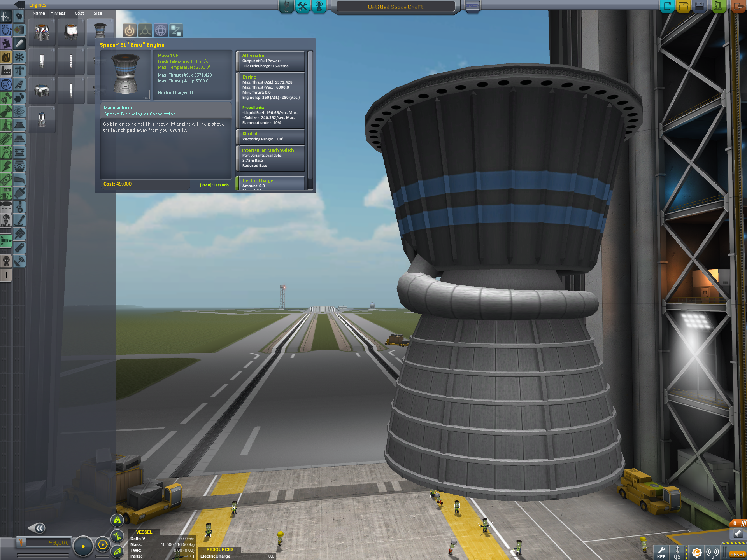Toggle angle snap hexagon button
Screen dimensions: 747x560
103,545
